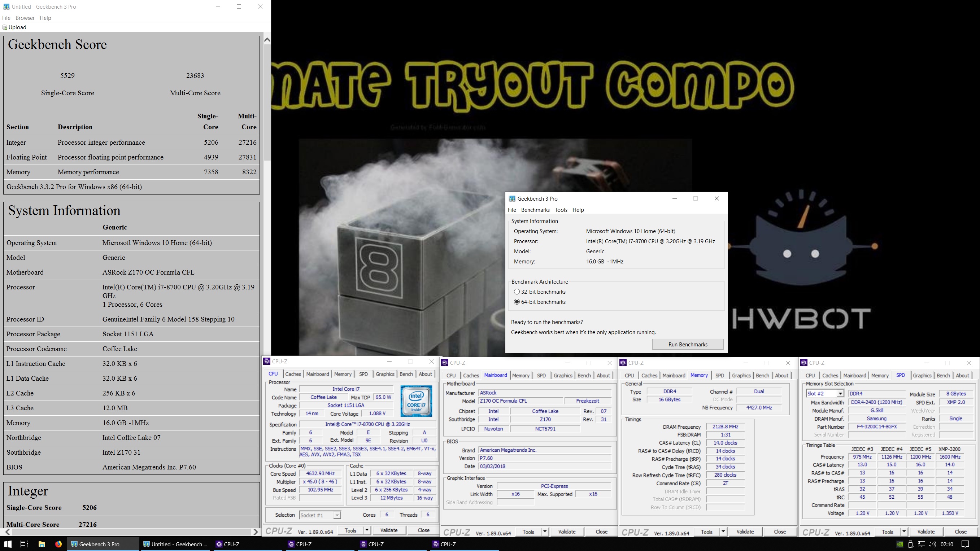Click the Multiplier value x 45.0
The image size is (980, 551).
320,482
